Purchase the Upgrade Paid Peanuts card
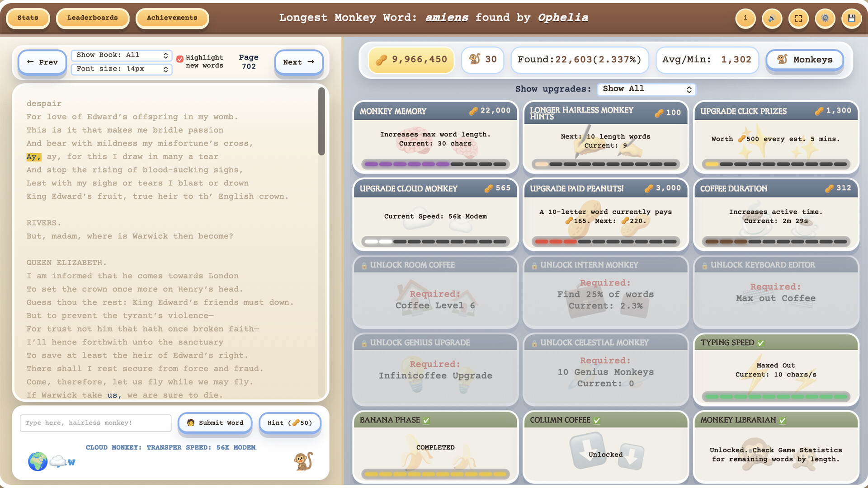Viewport: 868px width, 488px height. pyautogui.click(x=606, y=215)
